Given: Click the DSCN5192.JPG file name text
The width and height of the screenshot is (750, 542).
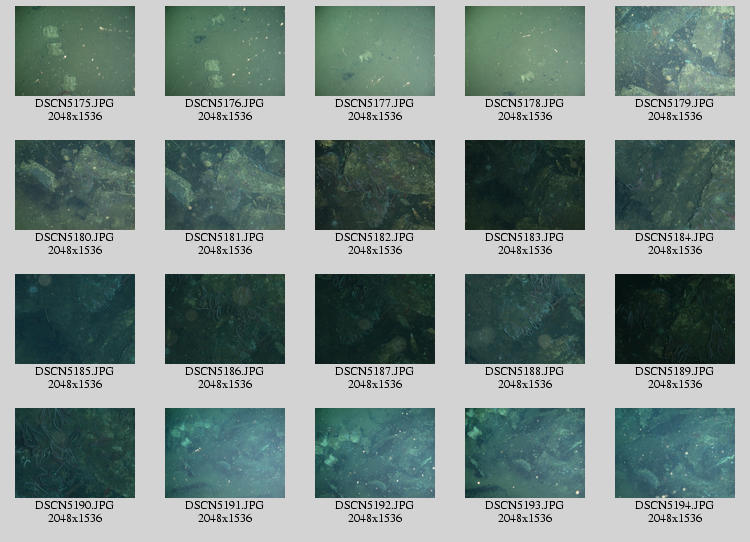Looking at the screenshot, I should 375,505.
